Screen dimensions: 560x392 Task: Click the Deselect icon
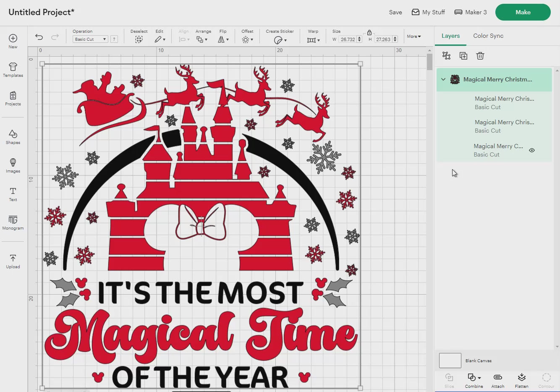click(139, 39)
